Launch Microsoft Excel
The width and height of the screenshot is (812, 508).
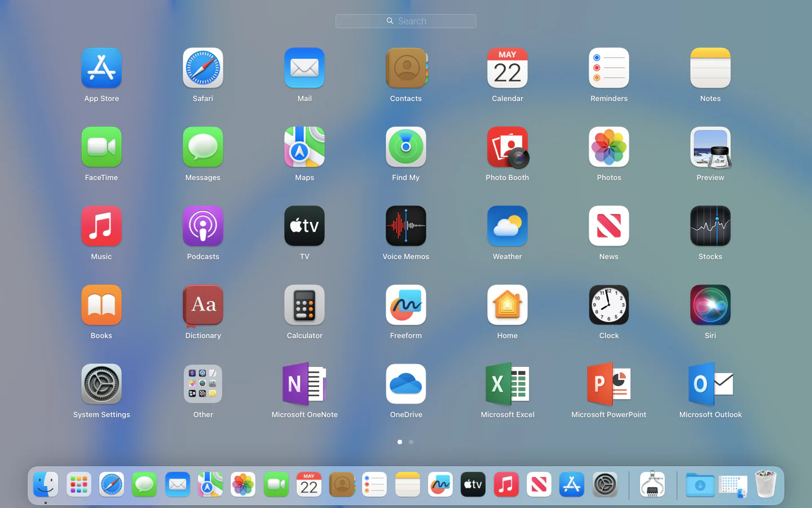[x=507, y=384]
